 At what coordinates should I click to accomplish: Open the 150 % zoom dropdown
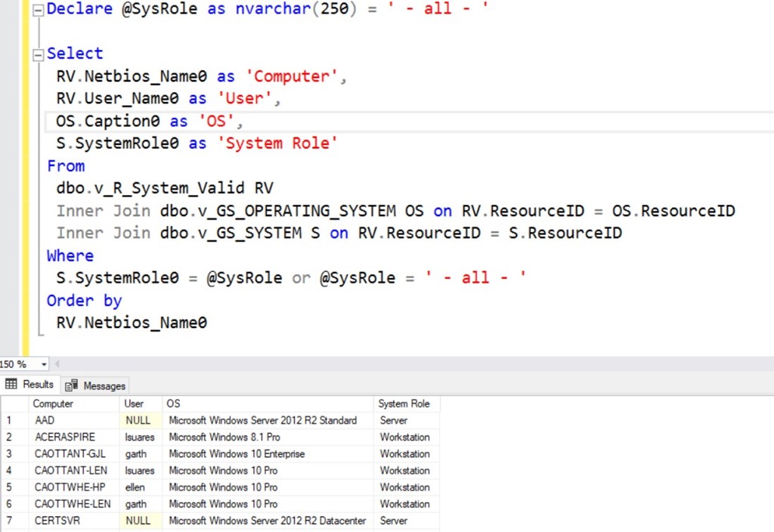(43, 364)
